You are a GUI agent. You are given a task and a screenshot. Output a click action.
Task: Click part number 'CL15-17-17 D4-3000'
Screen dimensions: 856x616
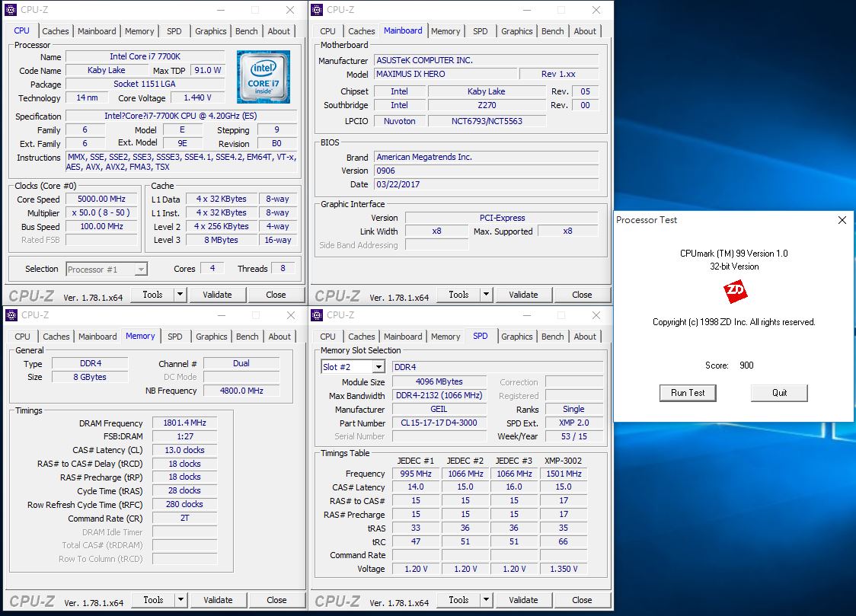click(x=439, y=423)
